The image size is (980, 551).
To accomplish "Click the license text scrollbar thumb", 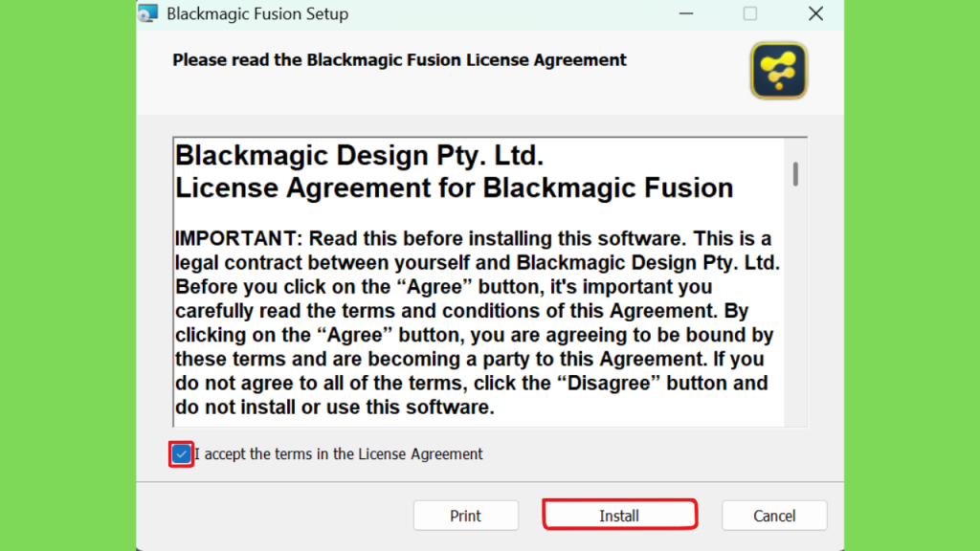I will (x=795, y=174).
